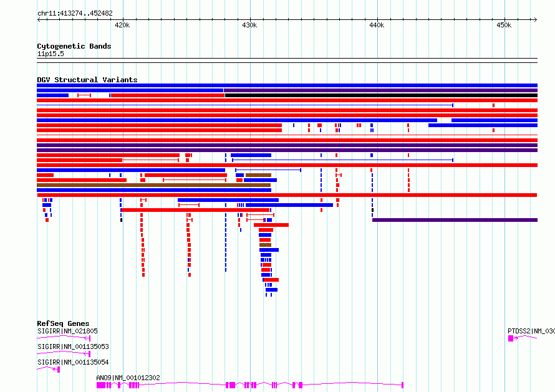Select the RefSeq Genes track title
Screen dimensions: 555x392
pos(63,323)
